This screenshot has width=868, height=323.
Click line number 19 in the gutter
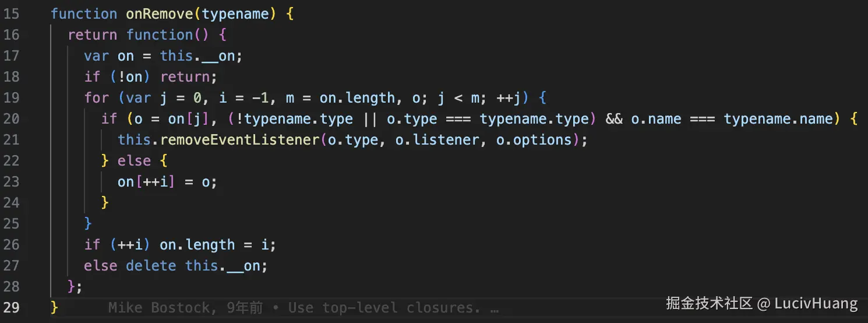pos(12,97)
